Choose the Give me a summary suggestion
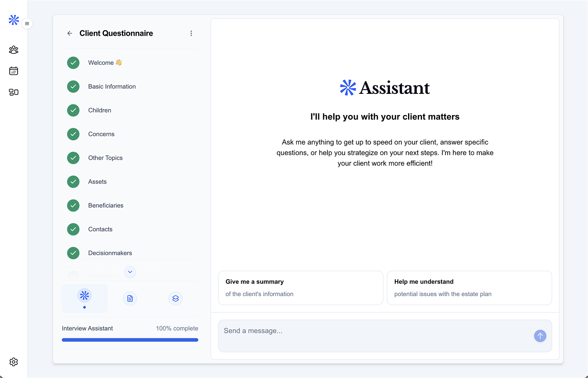588x378 pixels. (x=301, y=288)
